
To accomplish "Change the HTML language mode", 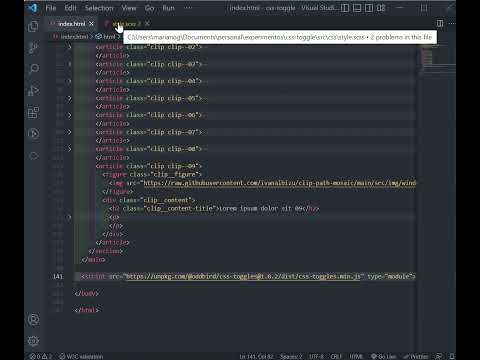I will tap(356, 356).
